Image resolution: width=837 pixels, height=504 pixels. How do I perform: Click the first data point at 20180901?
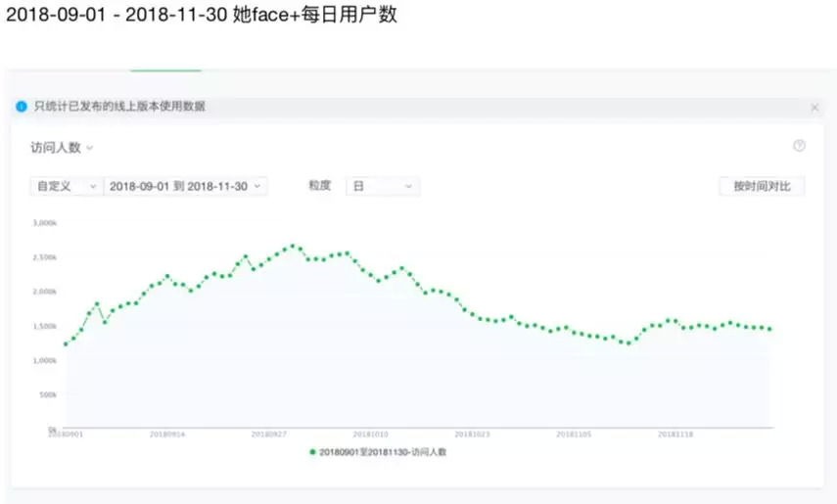pyautogui.click(x=66, y=344)
